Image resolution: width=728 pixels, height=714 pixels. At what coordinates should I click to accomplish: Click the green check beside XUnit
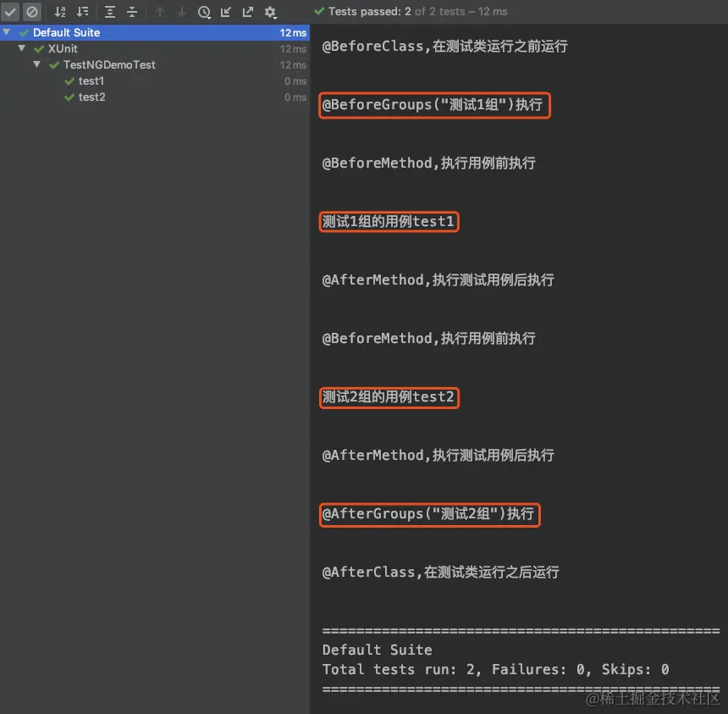click(39, 49)
